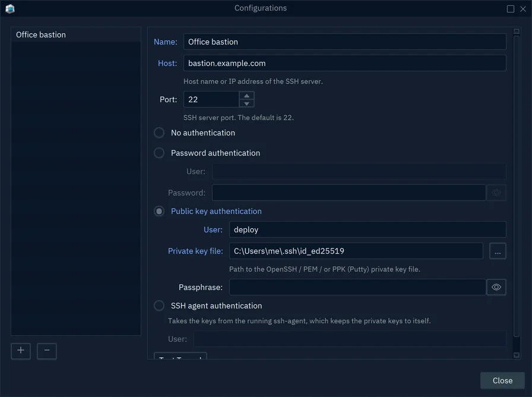The image size is (532, 397).
Task: Select No authentication radio button
Action: pyautogui.click(x=159, y=133)
